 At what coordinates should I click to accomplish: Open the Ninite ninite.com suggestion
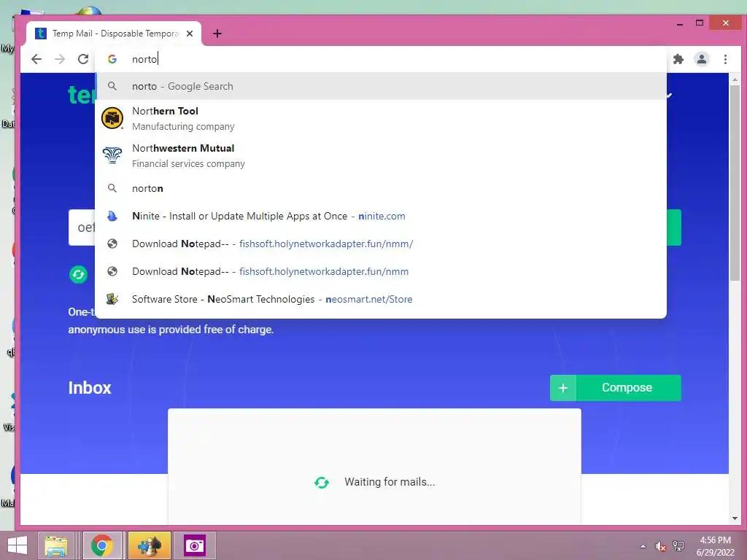point(381,216)
